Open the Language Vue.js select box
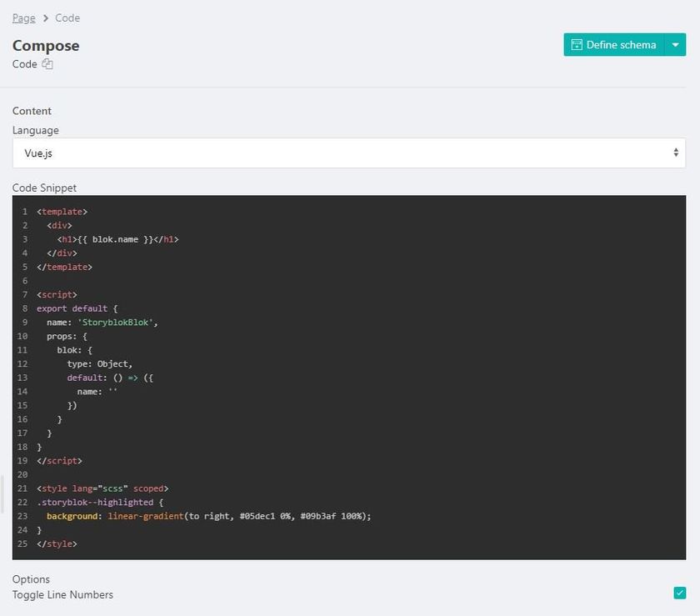Screen dimensions: 700x616 (349, 153)
